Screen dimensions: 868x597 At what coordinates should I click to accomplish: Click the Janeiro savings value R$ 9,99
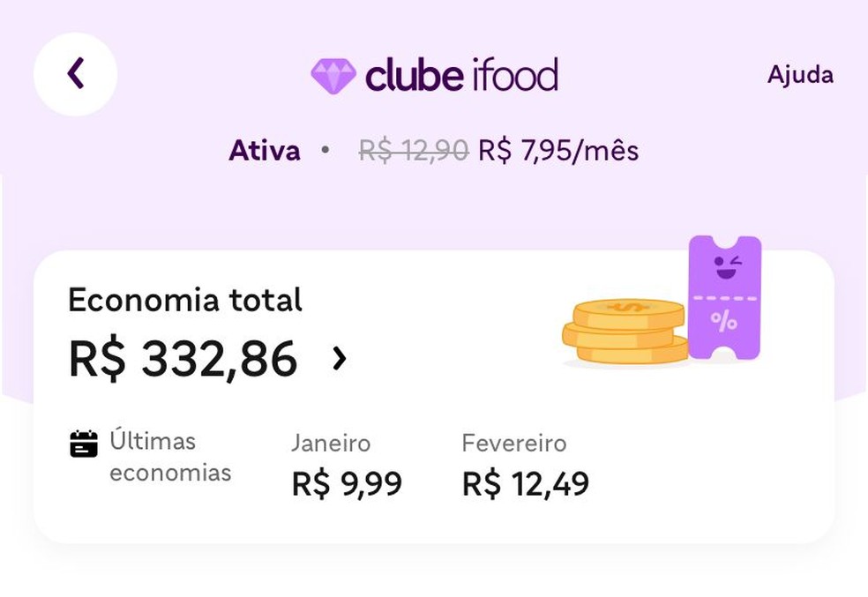[x=347, y=483]
